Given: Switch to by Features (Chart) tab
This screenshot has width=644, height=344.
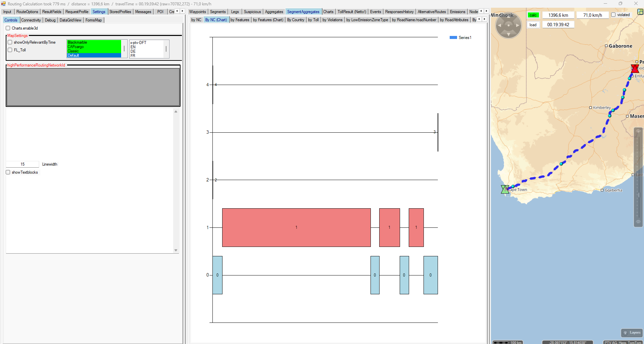Looking at the screenshot, I should point(268,20).
